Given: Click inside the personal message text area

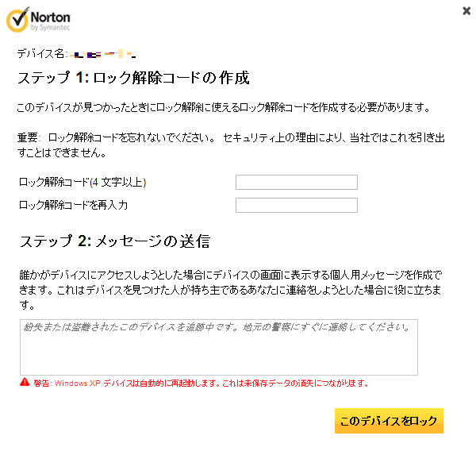Looking at the screenshot, I should [219, 347].
